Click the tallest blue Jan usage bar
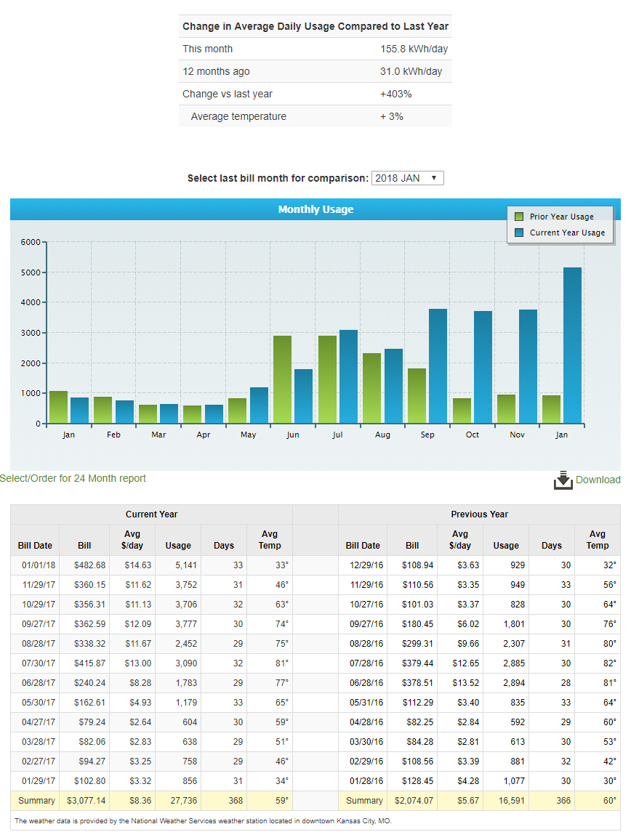Viewport: 631px width, 840px height. coord(572,345)
